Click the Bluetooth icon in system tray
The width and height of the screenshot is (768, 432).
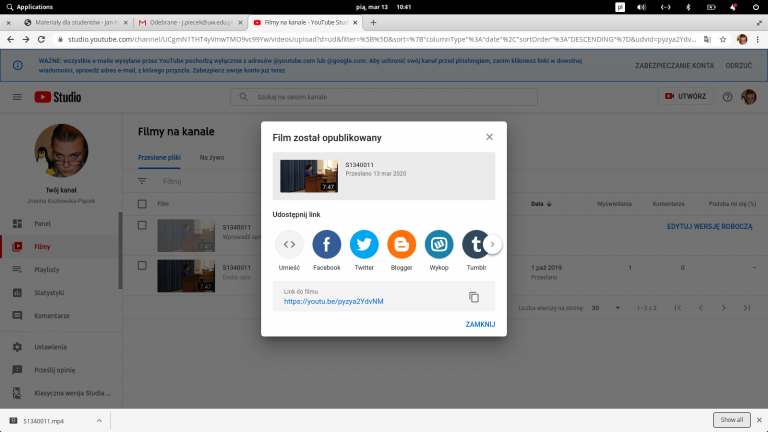[x=688, y=7]
